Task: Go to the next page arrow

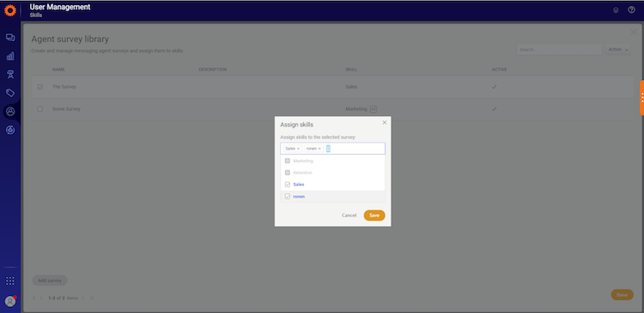Action: (83, 298)
